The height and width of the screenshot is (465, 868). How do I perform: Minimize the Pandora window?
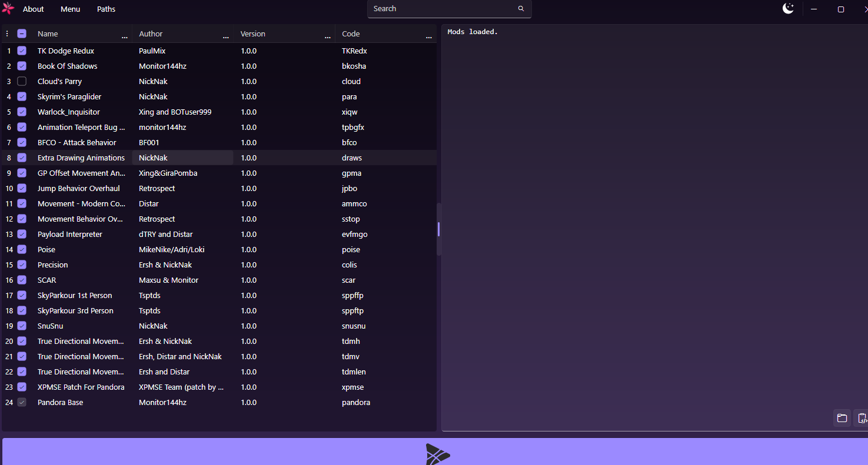[814, 9]
